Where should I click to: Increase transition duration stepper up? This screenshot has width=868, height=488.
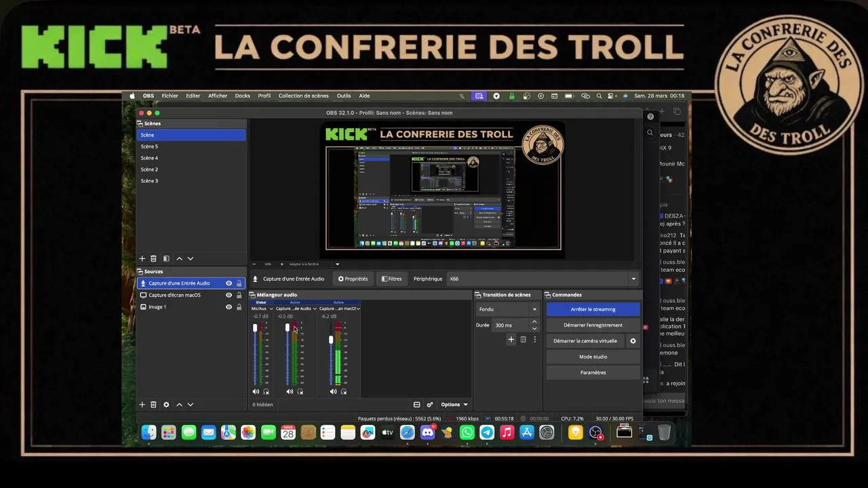[534, 322]
